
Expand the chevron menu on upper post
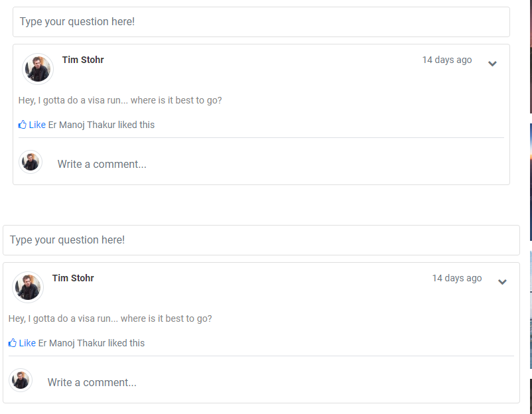[x=492, y=64]
